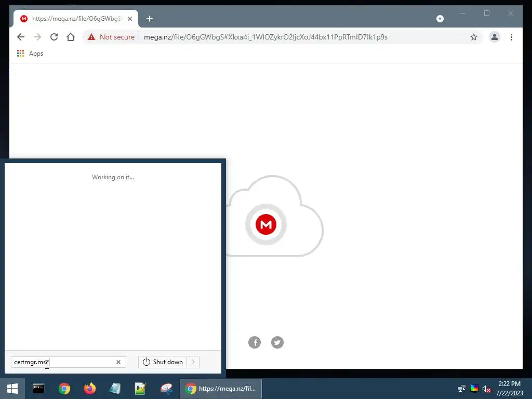Viewport: 532px width, 399px height.
Task: Launch Chrome from the pinned taskbar icon
Action: point(64,389)
